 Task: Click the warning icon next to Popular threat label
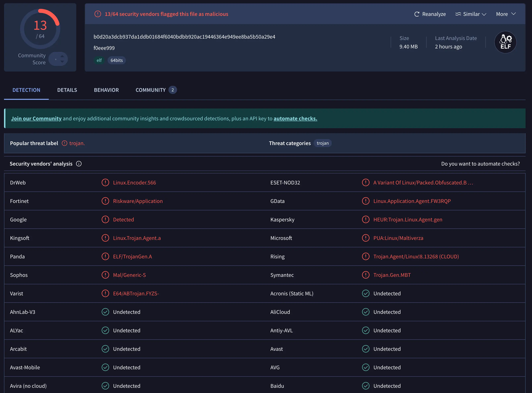(x=64, y=143)
